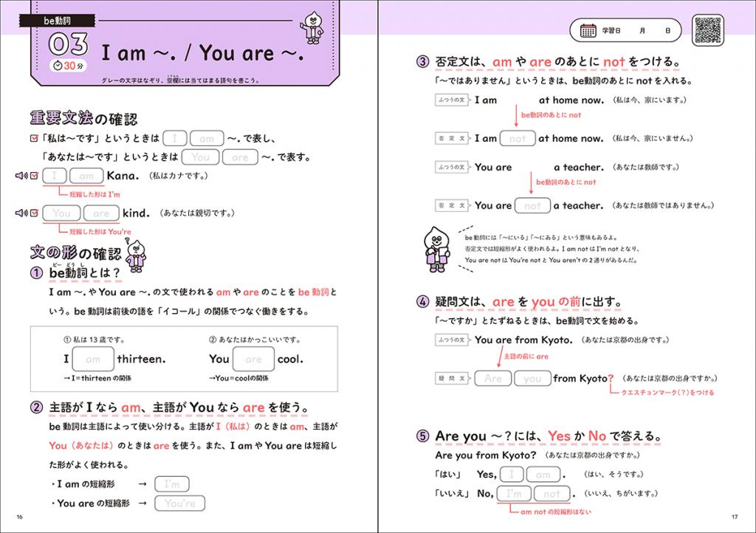Viewport: 756px width, 533px height.
Task: Tick the checkbox on the 'kind.' row
Action: (34, 213)
